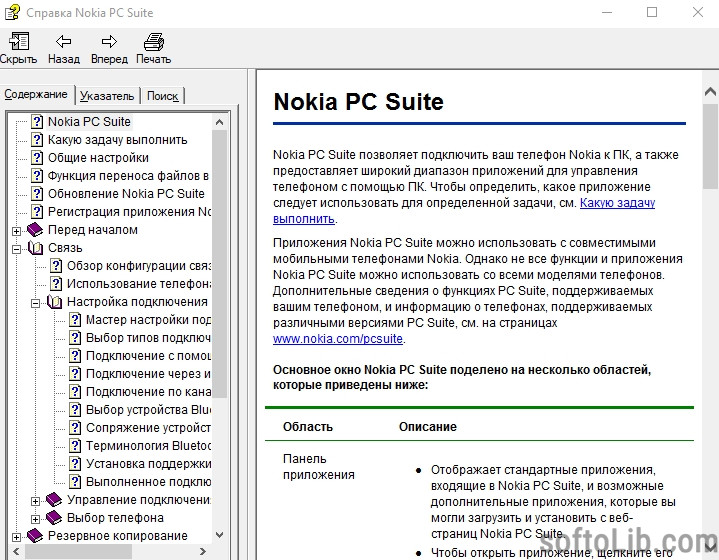Click the closed book icon of Перед началом
The image size is (719, 560).
point(35,229)
